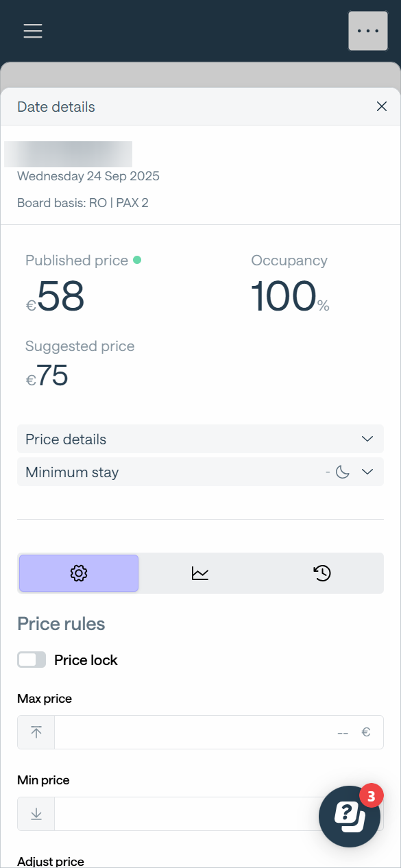Close the Date details panel
The width and height of the screenshot is (401, 868).
[382, 106]
